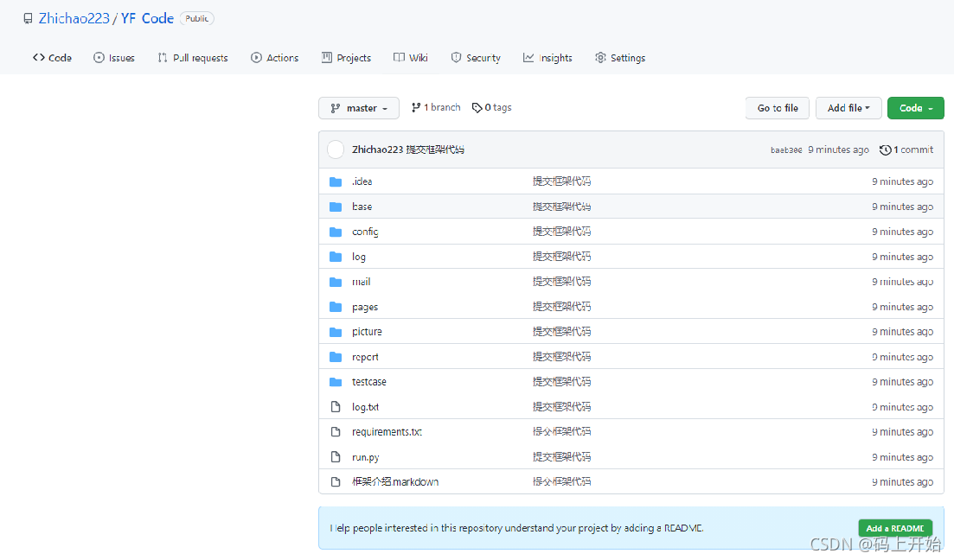954x560 pixels.
Task: View the 0 tags link
Action: (491, 108)
